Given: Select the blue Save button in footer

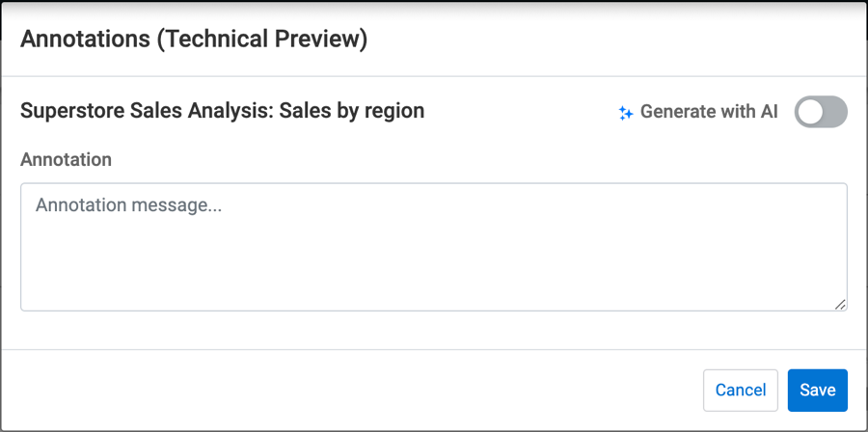Looking at the screenshot, I should [817, 390].
